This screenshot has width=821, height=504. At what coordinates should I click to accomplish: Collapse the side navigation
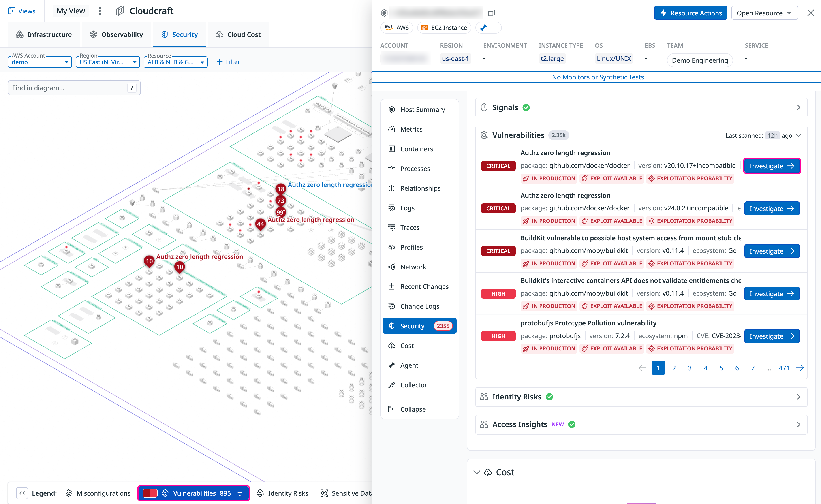pyautogui.click(x=419, y=409)
